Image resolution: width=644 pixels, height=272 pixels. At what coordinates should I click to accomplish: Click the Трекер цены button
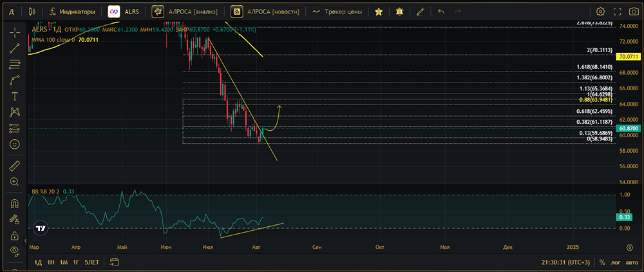coord(337,12)
